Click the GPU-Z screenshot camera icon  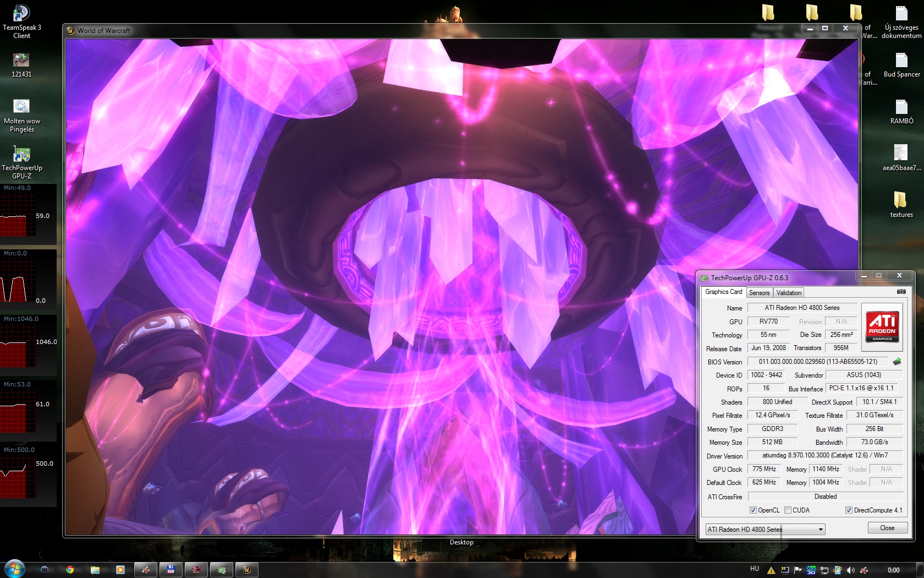901,292
